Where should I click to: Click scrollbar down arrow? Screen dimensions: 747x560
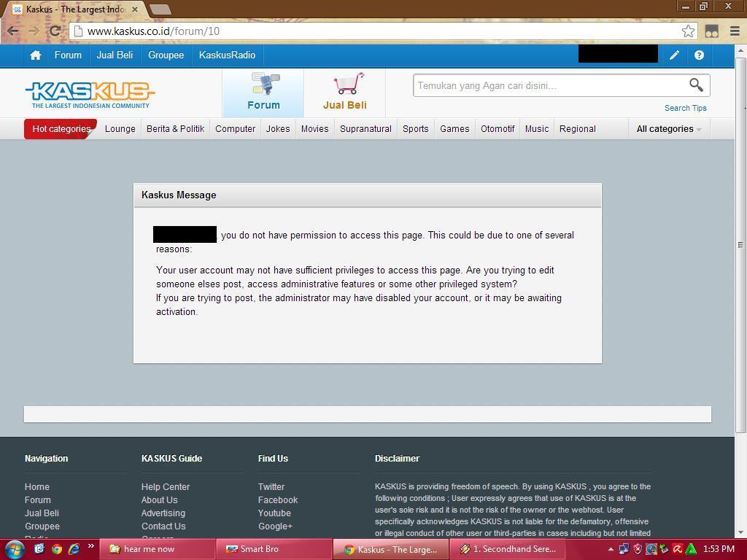(x=740, y=533)
